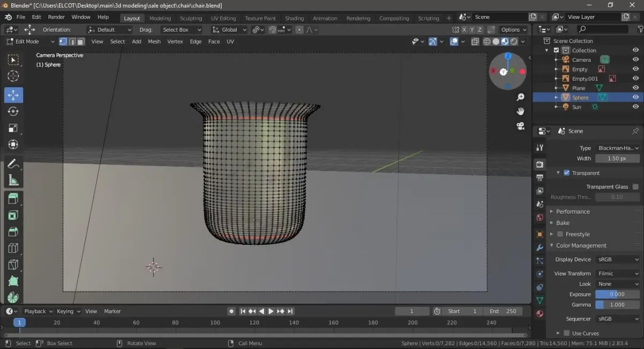This screenshot has width=644, height=349.
Task: Open the Display Device sRGB dropdown
Action: coord(617,259)
